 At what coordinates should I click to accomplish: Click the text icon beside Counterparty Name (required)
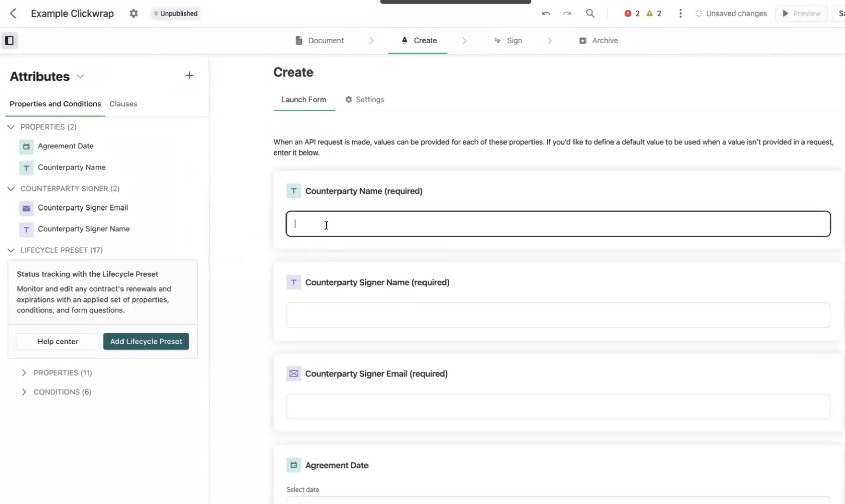(294, 191)
